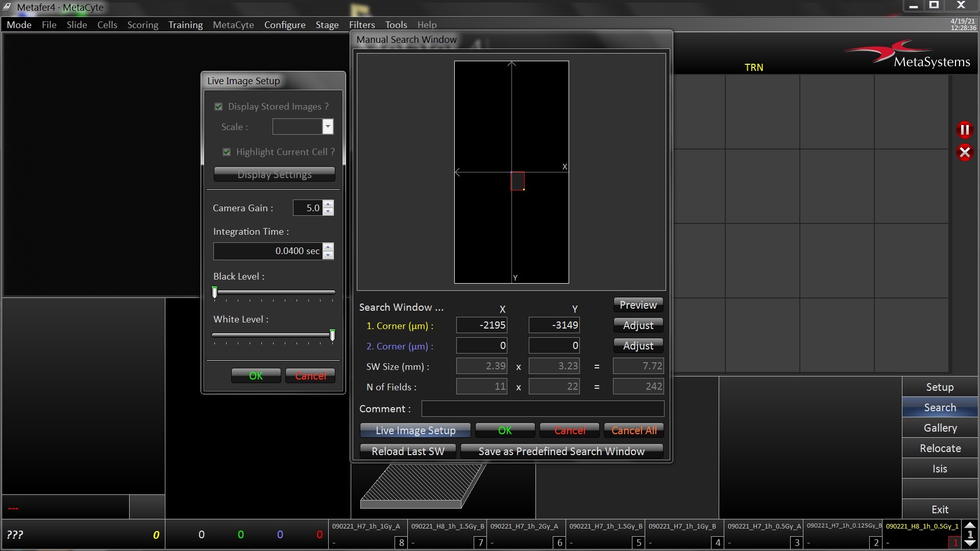Click the MetaSystems logo
This screenshot has width=980, height=551.
[909, 54]
